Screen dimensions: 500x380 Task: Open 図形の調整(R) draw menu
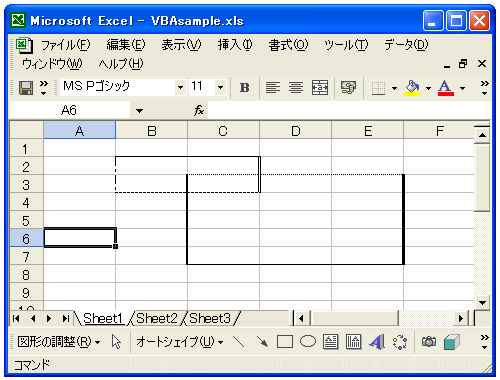(x=59, y=342)
